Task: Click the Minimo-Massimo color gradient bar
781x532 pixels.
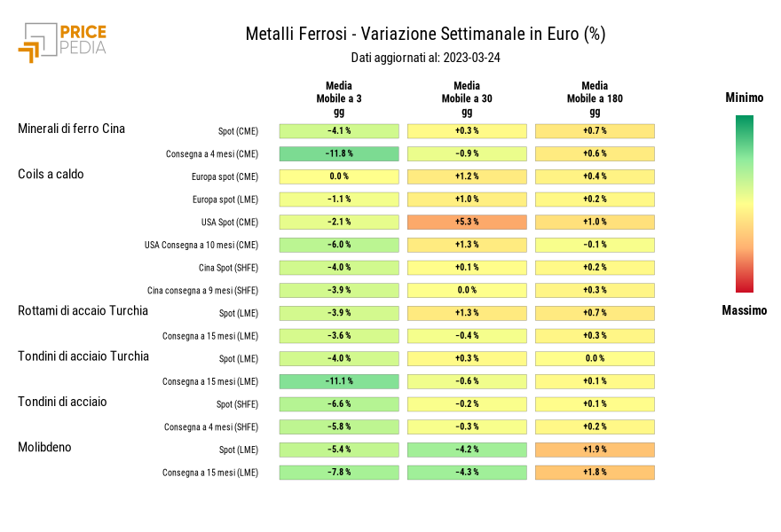Action: coord(744,203)
